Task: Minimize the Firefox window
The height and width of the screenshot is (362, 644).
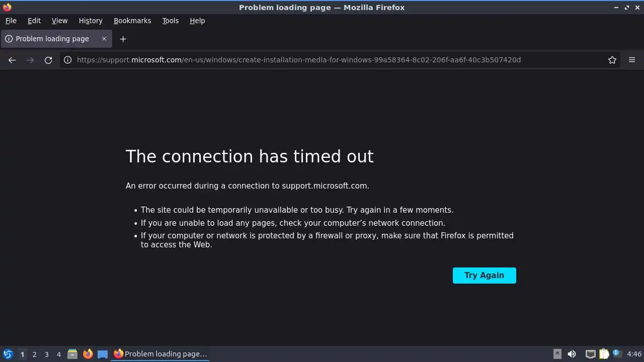Action: (616, 8)
